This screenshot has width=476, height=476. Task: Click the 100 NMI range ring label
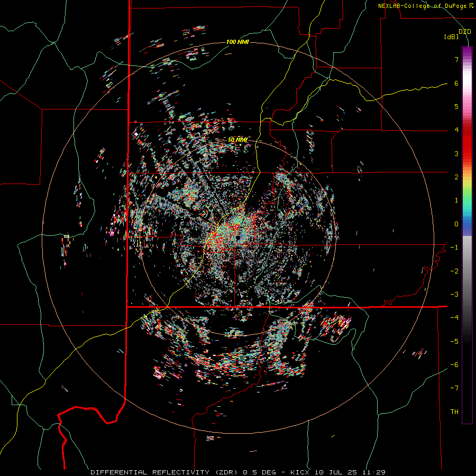237,42
